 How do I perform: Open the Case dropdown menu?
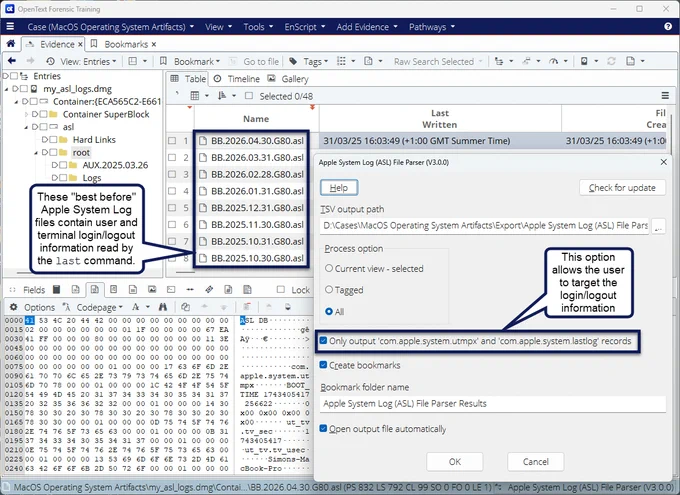point(110,27)
